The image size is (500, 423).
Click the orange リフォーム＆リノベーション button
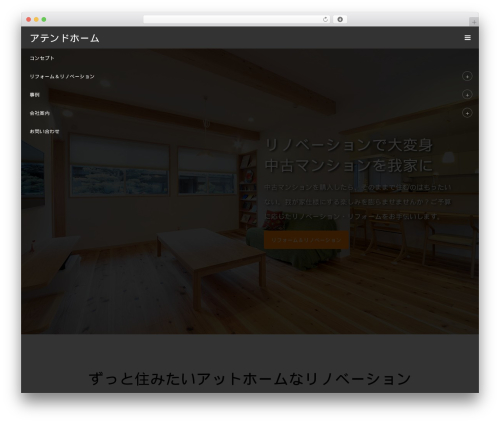pyautogui.click(x=306, y=240)
